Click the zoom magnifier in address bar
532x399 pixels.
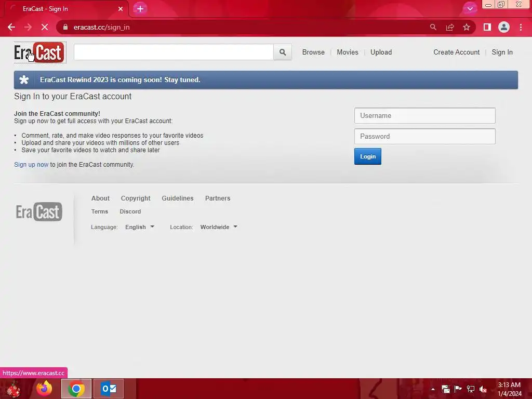433,27
